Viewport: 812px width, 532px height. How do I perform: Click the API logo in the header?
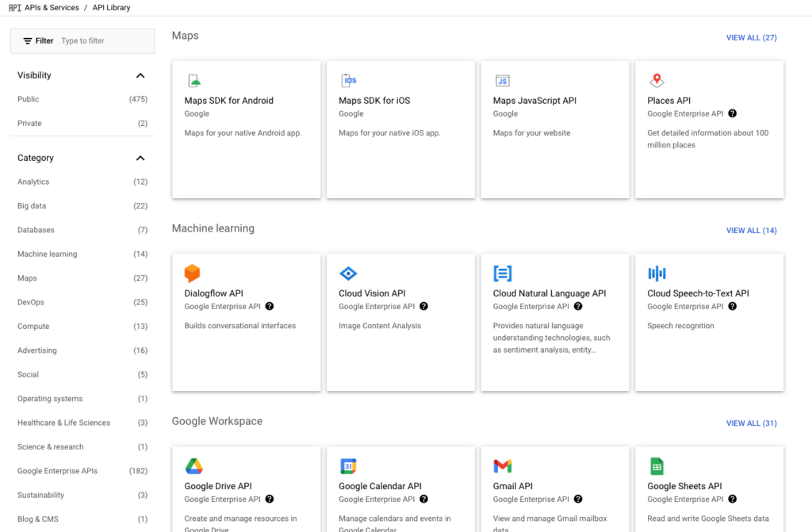tap(14, 8)
